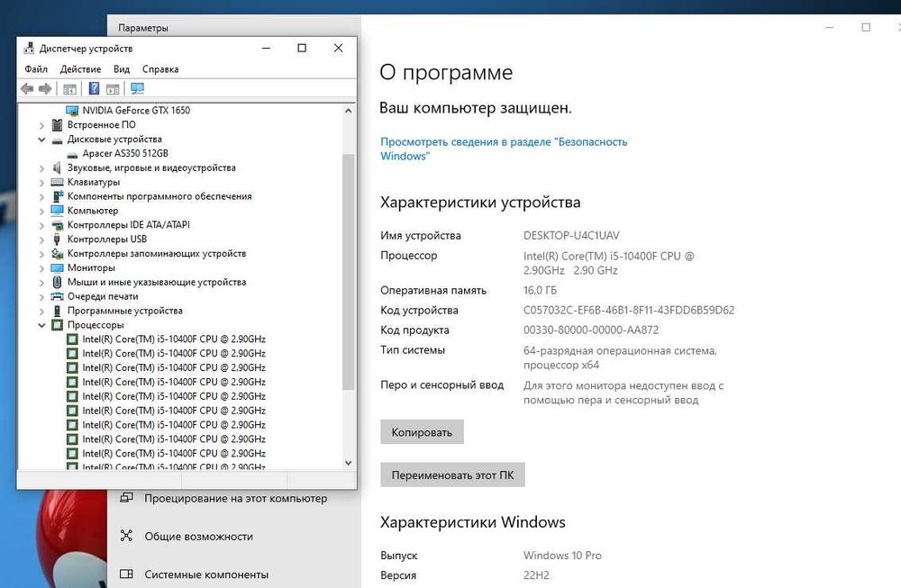Click the Компьютер monitor icon
Image resolution: width=901 pixels, height=588 pixels.
point(57,211)
